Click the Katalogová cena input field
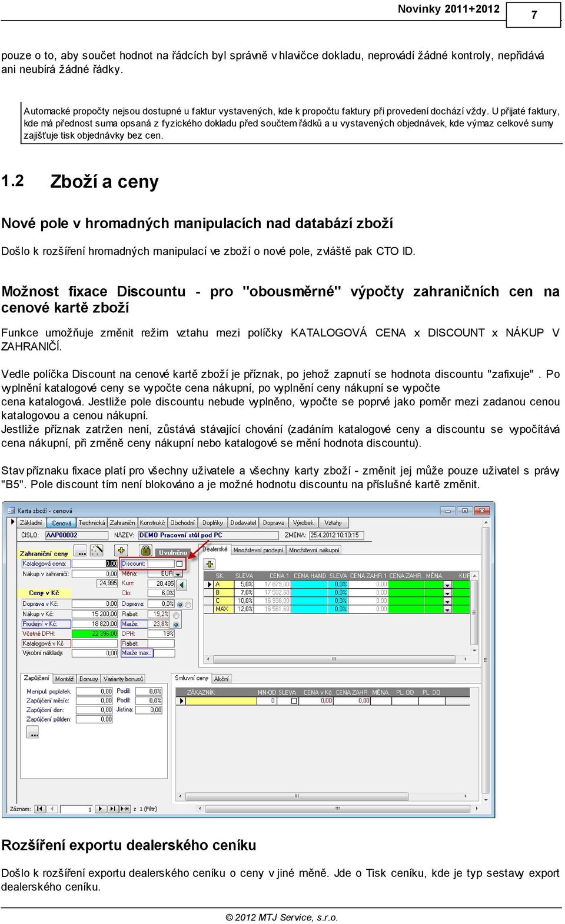The width and height of the screenshot is (565, 924). pos(94,563)
